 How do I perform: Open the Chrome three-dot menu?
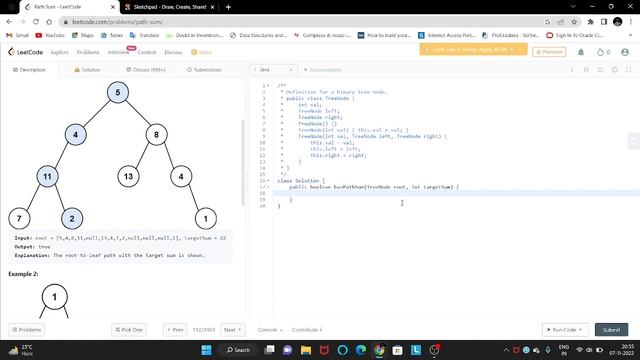tap(631, 22)
